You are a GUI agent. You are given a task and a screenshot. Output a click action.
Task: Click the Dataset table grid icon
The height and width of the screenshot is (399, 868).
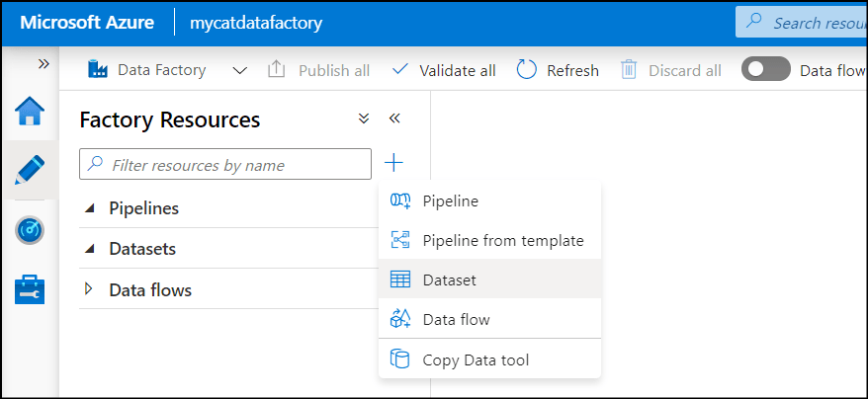coord(400,279)
